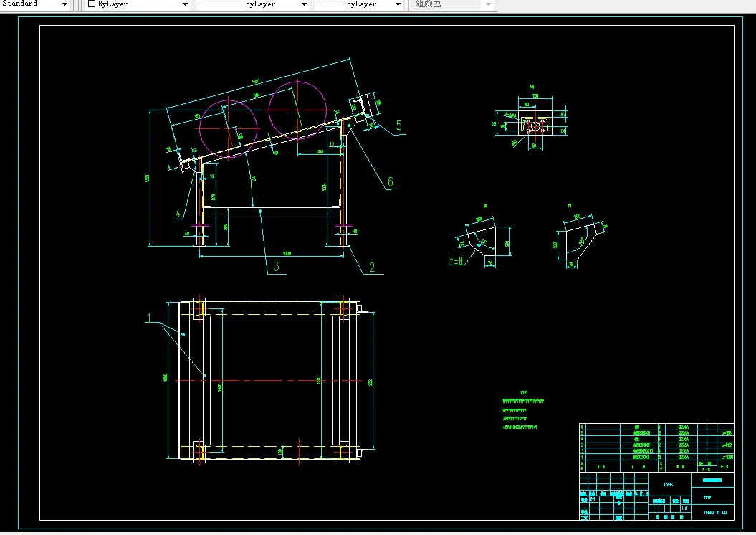Select part callout number 4
Image resolution: width=756 pixels, height=535 pixels.
point(178,213)
